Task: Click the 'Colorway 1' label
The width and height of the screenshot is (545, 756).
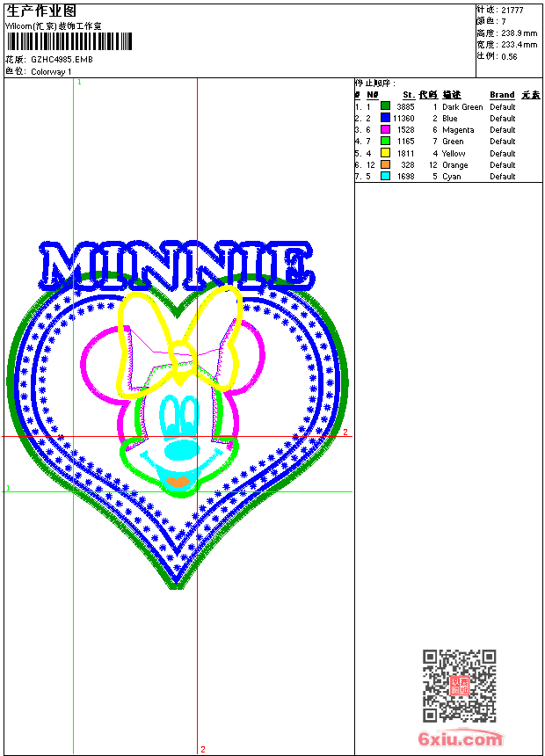Action: 51,72
